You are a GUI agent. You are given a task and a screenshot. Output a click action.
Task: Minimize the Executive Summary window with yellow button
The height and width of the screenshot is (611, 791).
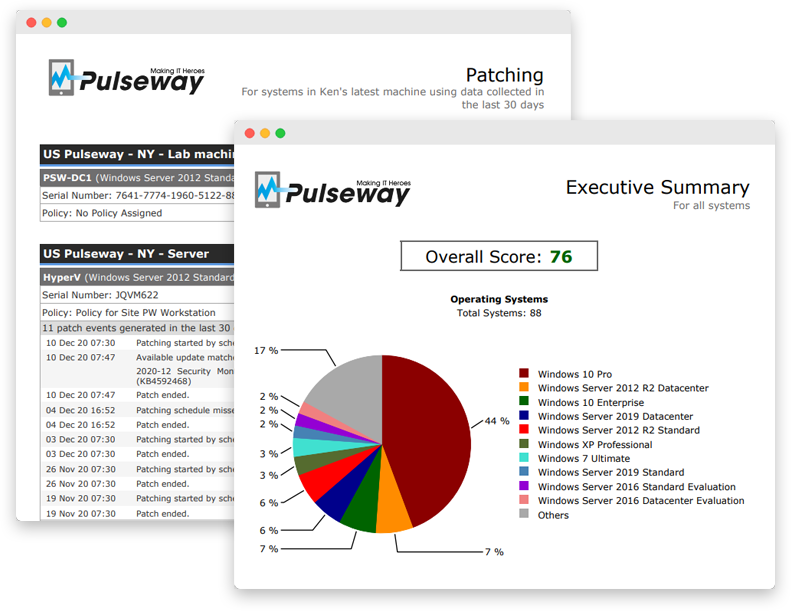tap(265, 133)
